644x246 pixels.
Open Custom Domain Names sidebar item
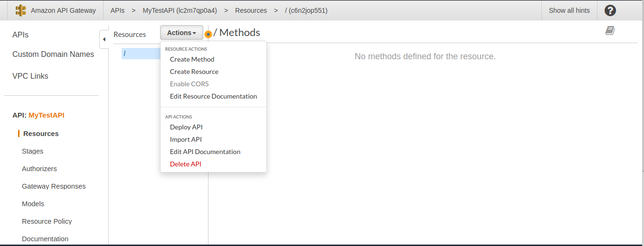click(x=53, y=54)
